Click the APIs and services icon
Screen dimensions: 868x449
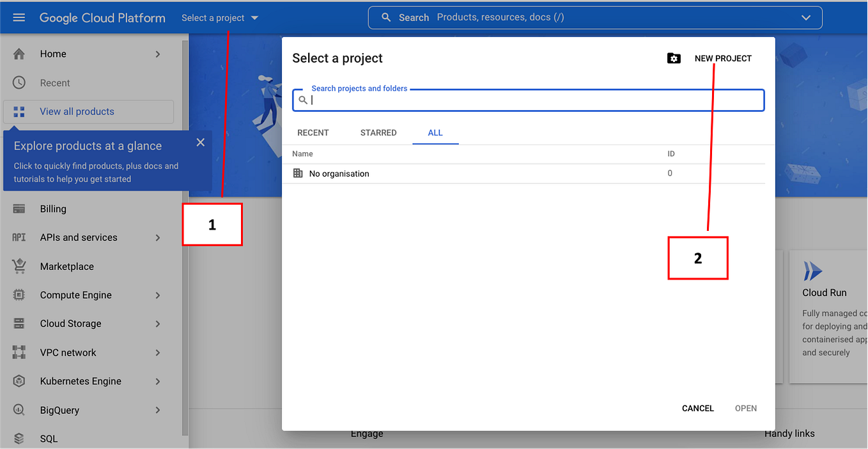[19, 237]
